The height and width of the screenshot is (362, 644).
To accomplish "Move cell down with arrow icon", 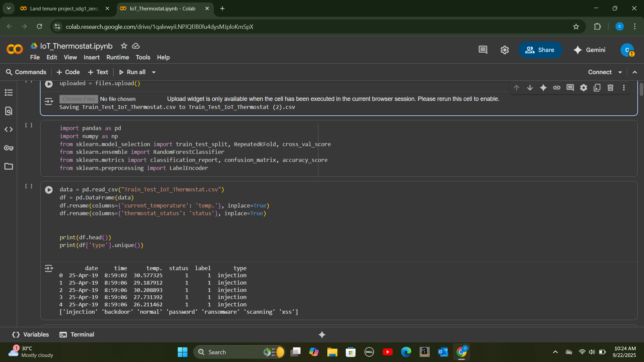I will tap(530, 88).
